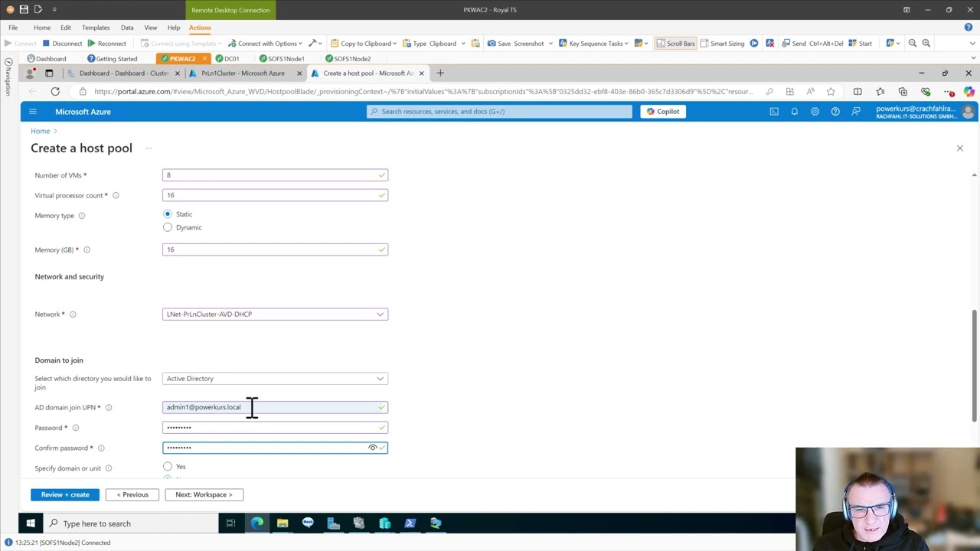Open Azure Cloud Shell icon
This screenshot has height=551, width=980.
pos(774,112)
